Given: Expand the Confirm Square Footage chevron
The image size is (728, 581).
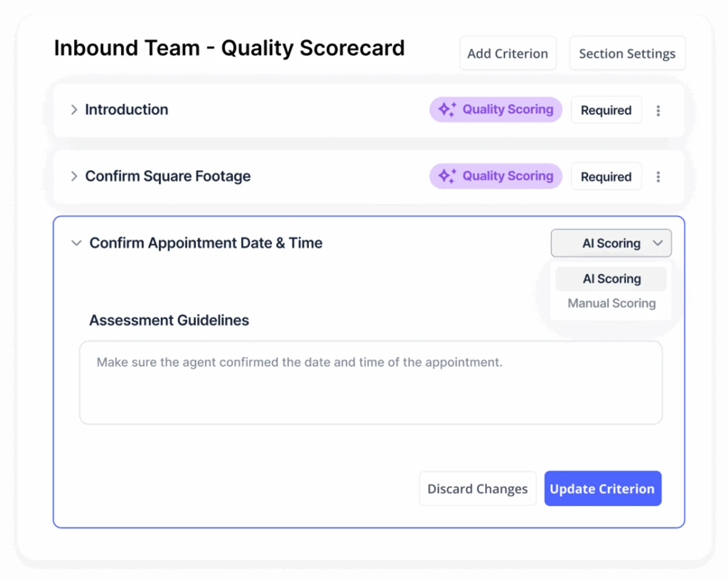Looking at the screenshot, I should (74, 176).
